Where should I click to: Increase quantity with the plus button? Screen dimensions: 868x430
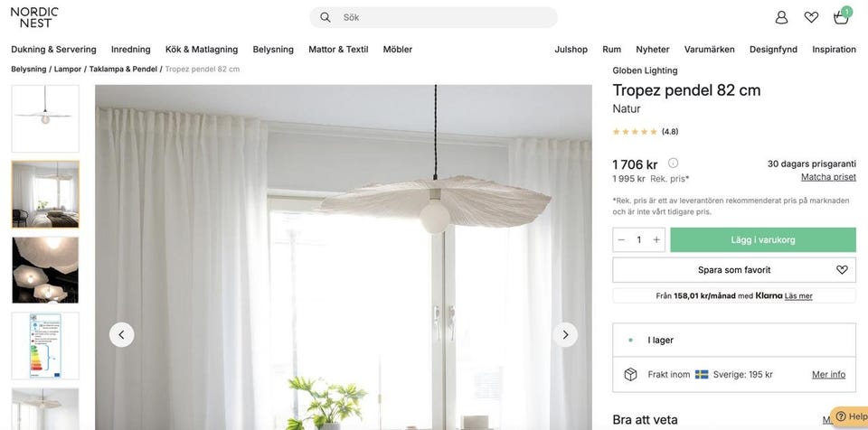pos(656,239)
